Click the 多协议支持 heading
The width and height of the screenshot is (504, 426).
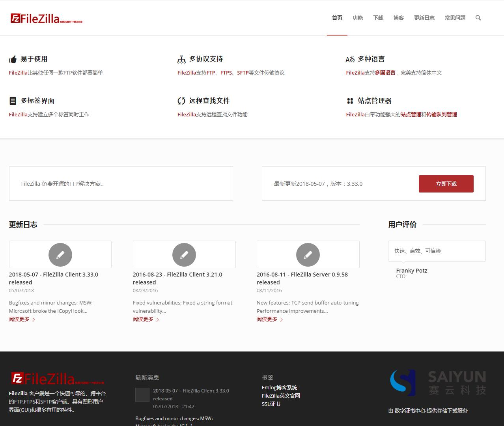pyautogui.click(x=206, y=59)
